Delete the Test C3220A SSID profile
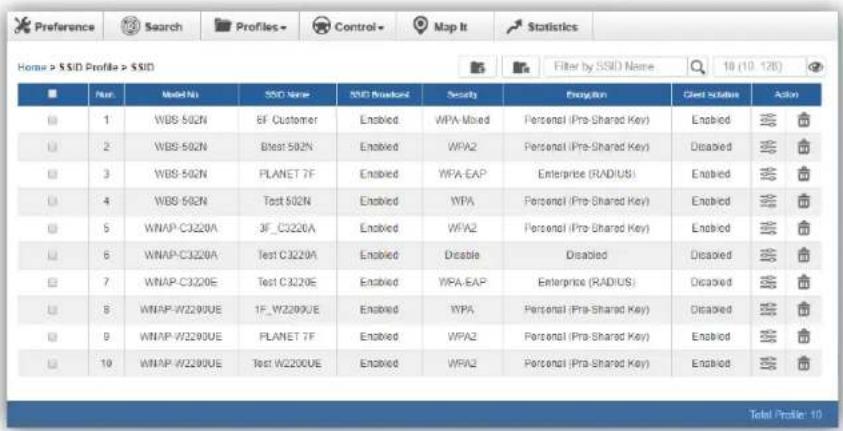 803,255
